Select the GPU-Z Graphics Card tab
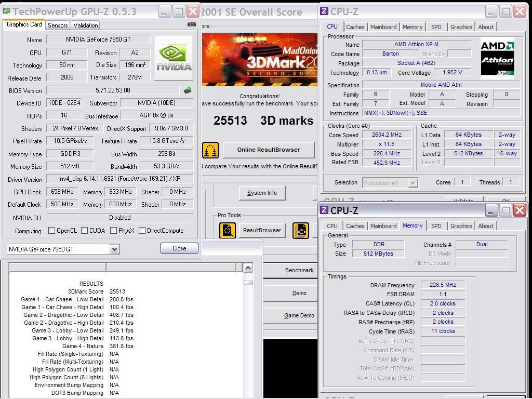The height and width of the screenshot is (399, 532). (x=24, y=24)
